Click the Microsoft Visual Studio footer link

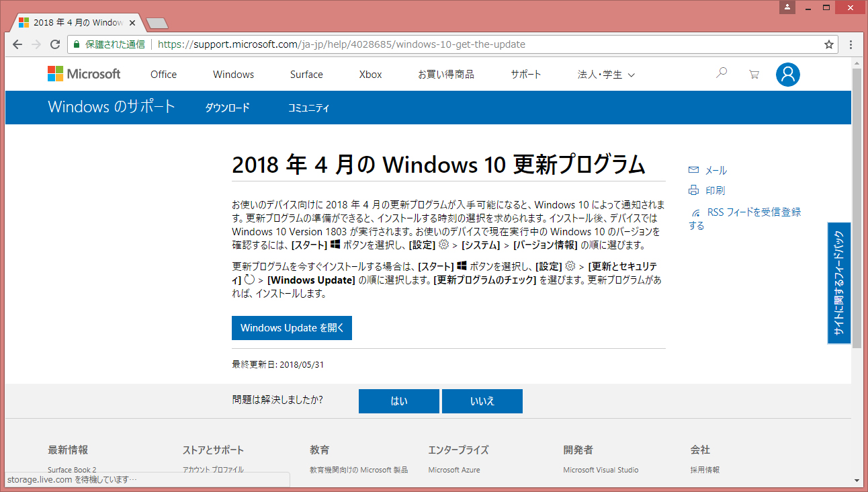[601, 470]
